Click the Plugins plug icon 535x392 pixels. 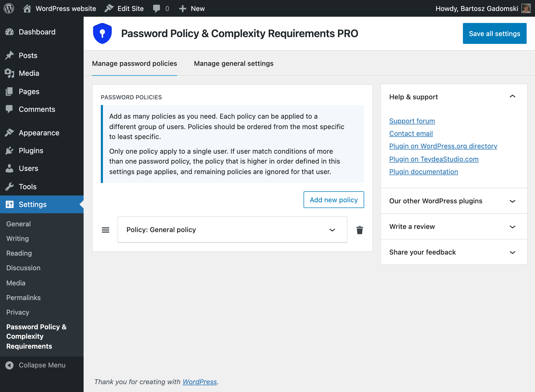click(x=9, y=151)
